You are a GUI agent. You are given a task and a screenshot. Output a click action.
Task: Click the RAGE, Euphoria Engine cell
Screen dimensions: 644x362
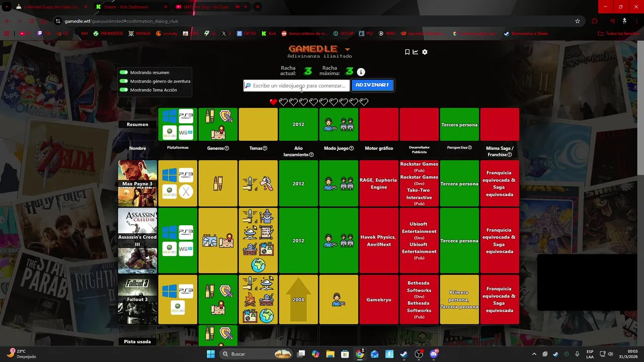point(379,184)
